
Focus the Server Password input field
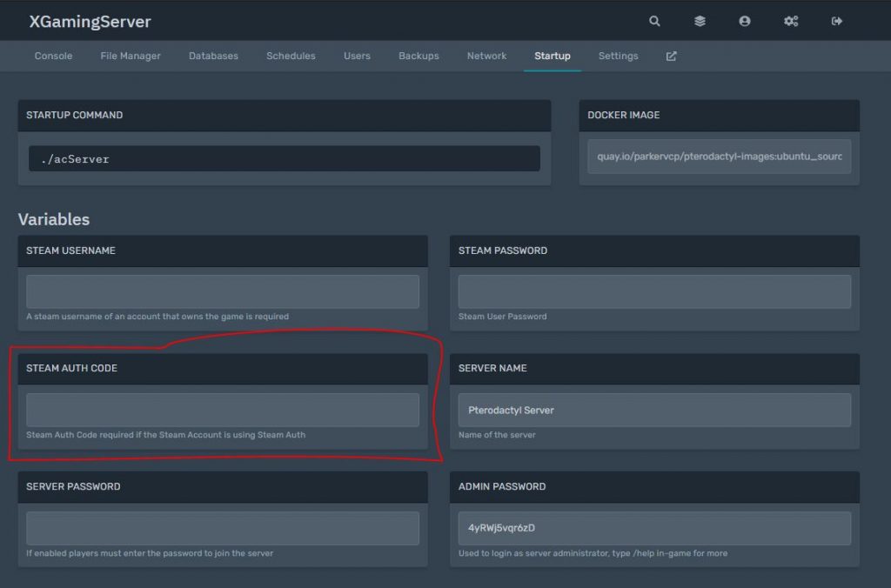(223, 528)
